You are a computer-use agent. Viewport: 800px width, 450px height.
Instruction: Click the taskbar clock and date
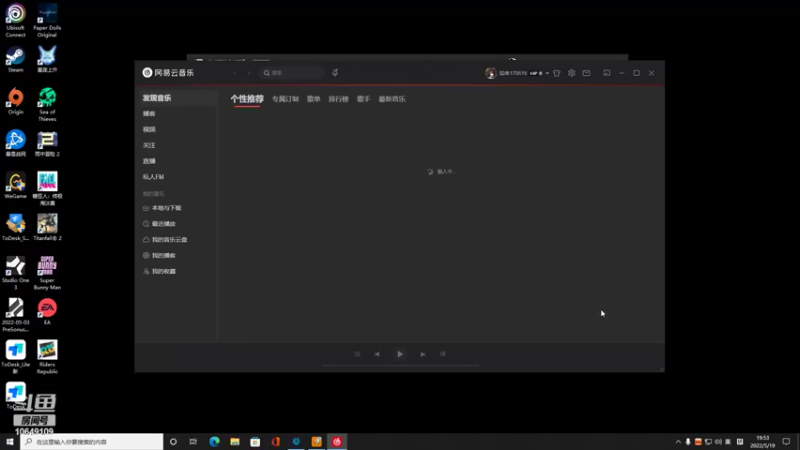point(762,442)
